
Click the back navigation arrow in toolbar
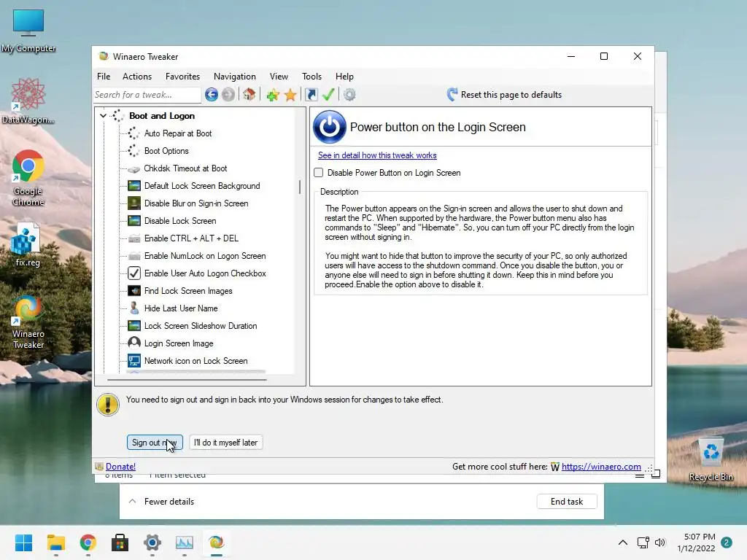(212, 95)
